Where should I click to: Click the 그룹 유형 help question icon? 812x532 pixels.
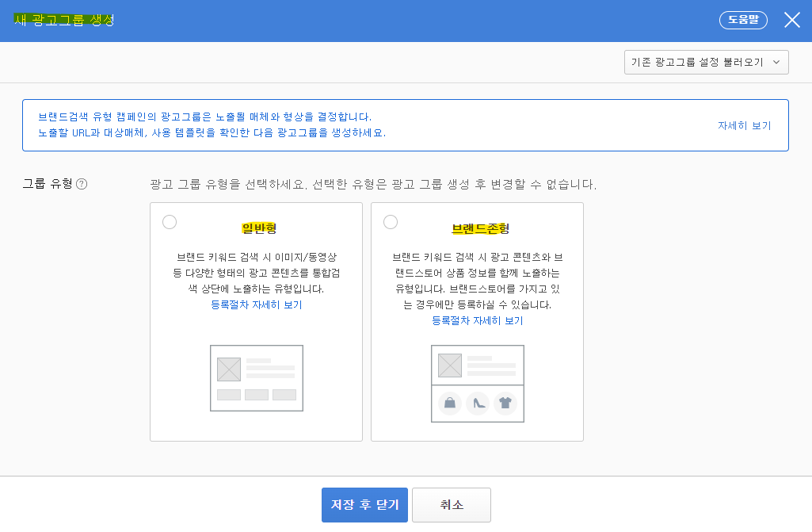[82, 184]
